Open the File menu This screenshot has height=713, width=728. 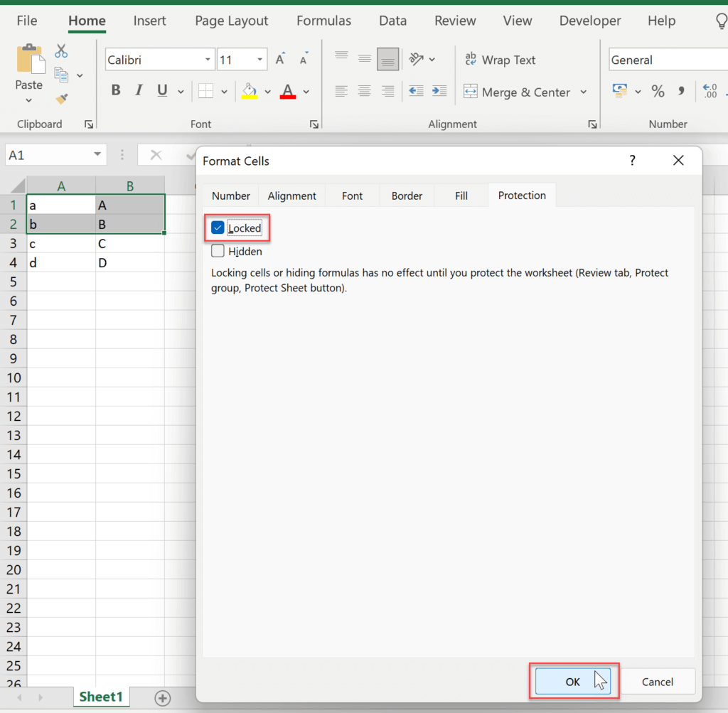click(x=27, y=21)
